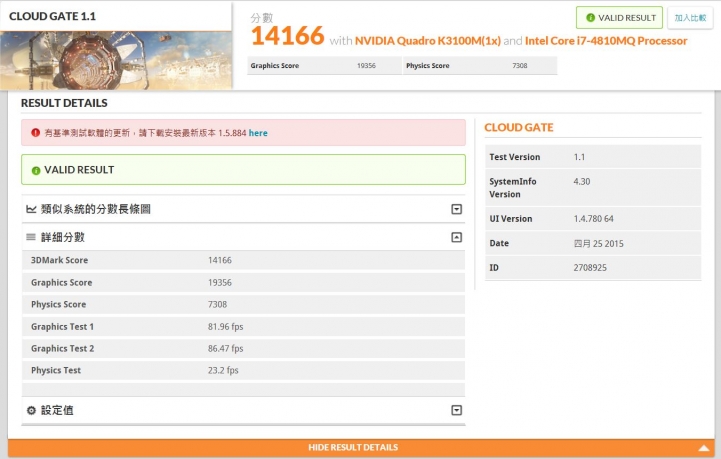Click the 81.96 fps value
Image resolution: width=721 pixels, height=459 pixels.
pos(225,327)
